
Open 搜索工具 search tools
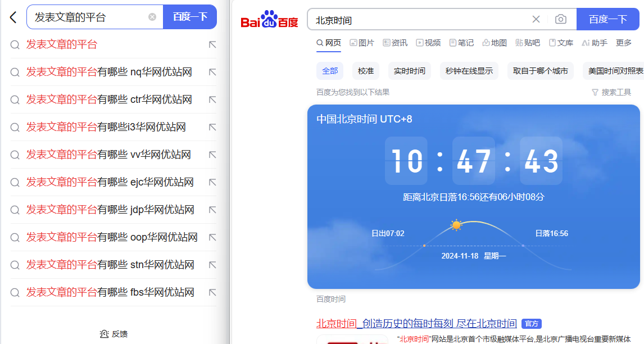click(x=611, y=93)
